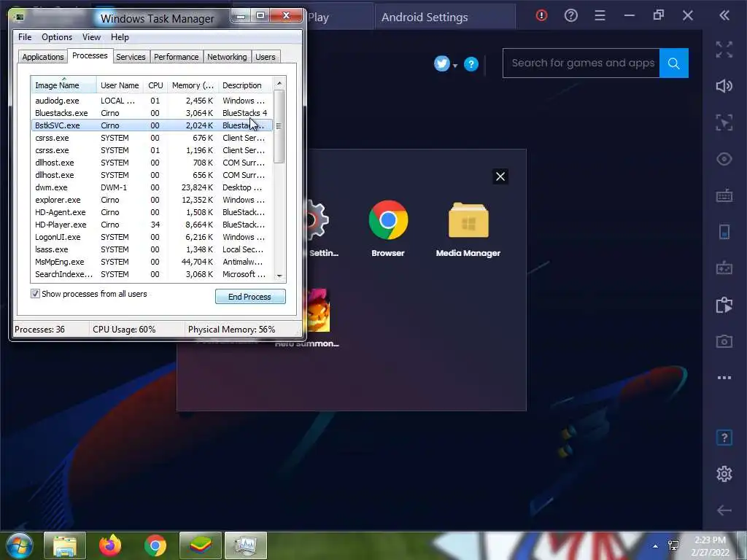Show hidden system tray icons arrow
747x560 pixels.
click(x=656, y=546)
